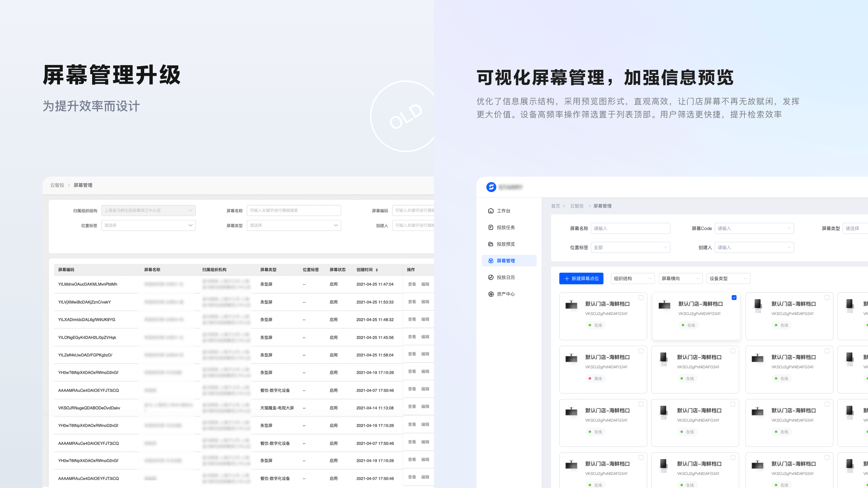868x488 pixels.
Task: Click the 屏幕状态 column header
Action: click(x=338, y=270)
